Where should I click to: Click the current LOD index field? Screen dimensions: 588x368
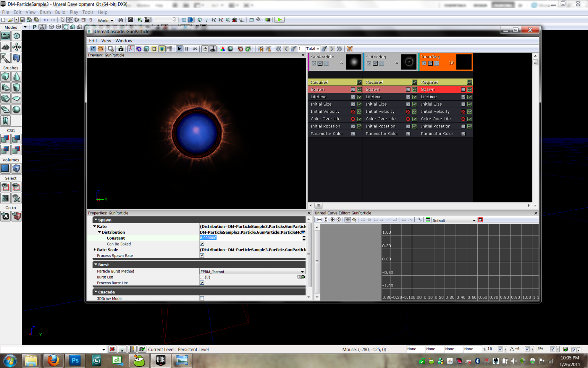(x=301, y=49)
